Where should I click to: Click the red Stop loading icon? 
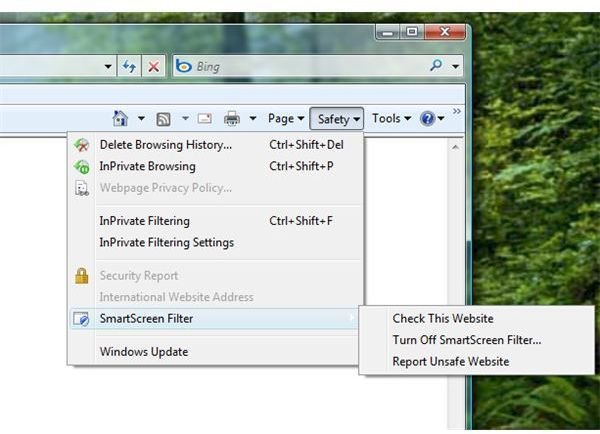click(x=153, y=67)
